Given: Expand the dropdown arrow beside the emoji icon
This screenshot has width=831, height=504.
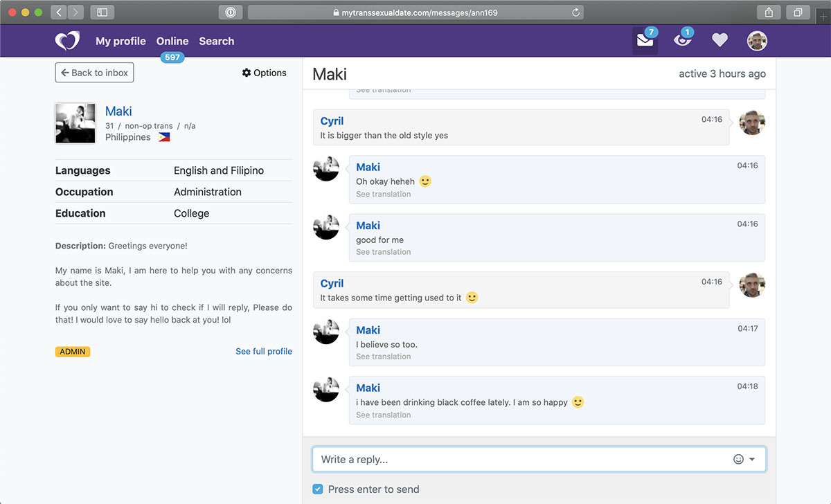Looking at the screenshot, I should pos(754,458).
